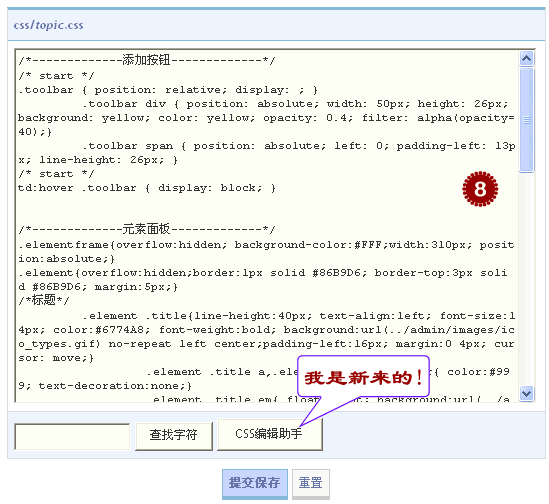Screen dimensions: 549x504
Task: Click the /*标题*/ comment in the code
Action: [44, 300]
